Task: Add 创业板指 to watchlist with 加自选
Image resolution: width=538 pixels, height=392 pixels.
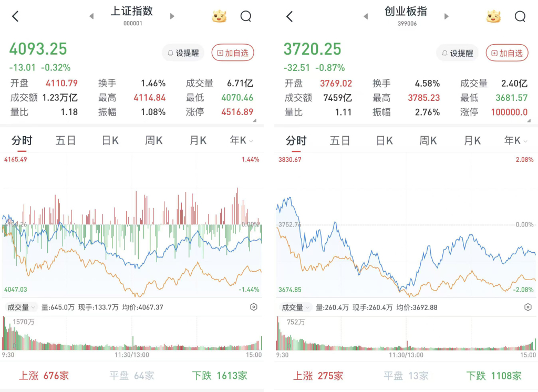Action: pyautogui.click(x=506, y=53)
